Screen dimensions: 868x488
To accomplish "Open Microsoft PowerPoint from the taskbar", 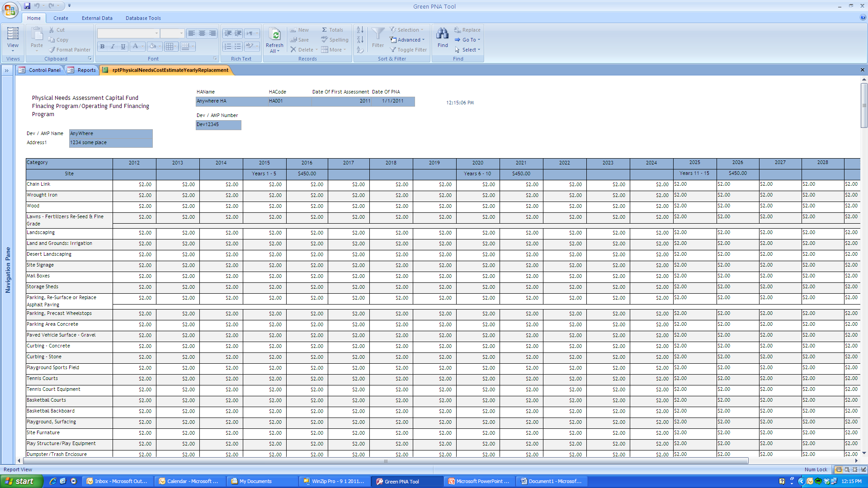I will [479, 481].
